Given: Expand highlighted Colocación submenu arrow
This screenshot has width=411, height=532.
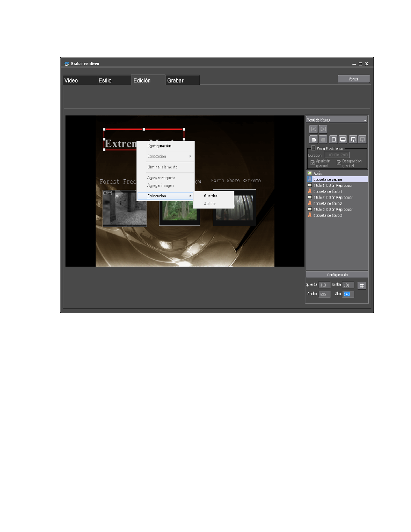Looking at the screenshot, I should (x=190, y=196).
